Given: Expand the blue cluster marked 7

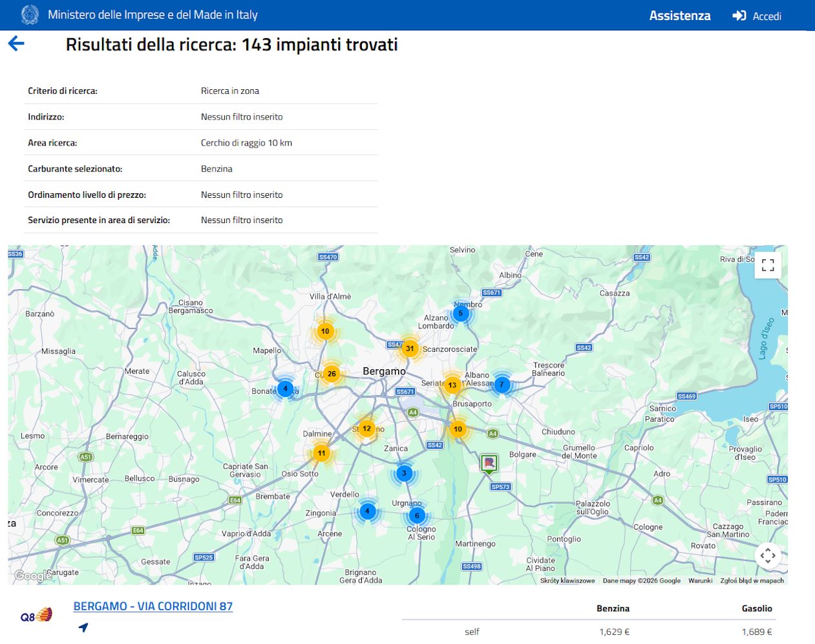Looking at the screenshot, I should (502, 385).
